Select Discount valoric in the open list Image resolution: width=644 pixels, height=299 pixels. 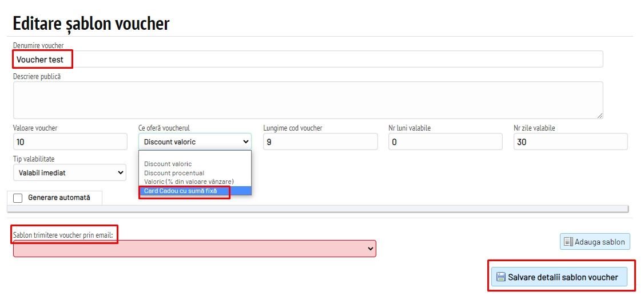(168, 164)
